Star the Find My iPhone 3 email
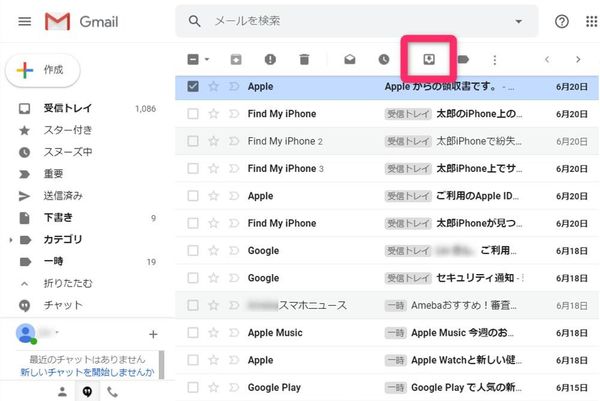 click(214, 168)
